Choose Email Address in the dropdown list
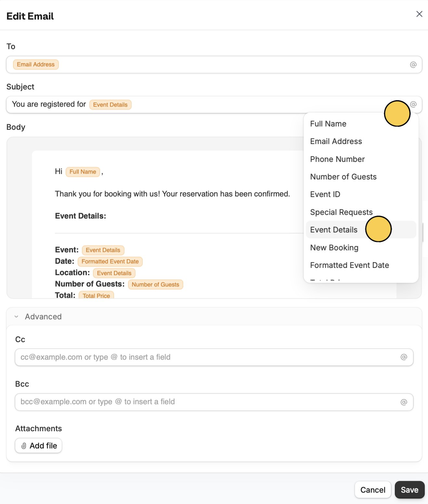This screenshot has width=428, height=504. click(336, 141)
